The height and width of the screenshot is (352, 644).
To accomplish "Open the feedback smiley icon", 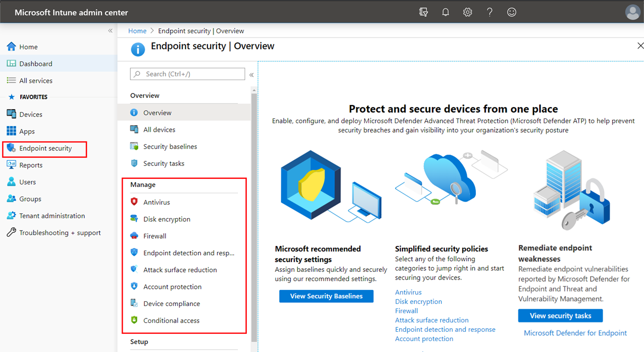I will coord(512,12).
